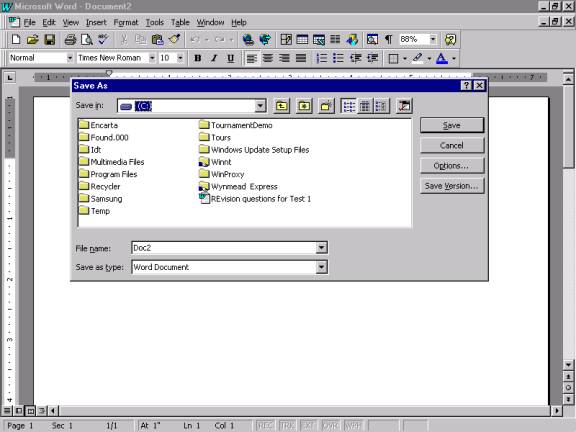Image resolution: width=576 pixels, height=432 pixels.
Task: Create a new folder in Save As dialog
Action: 326,106
